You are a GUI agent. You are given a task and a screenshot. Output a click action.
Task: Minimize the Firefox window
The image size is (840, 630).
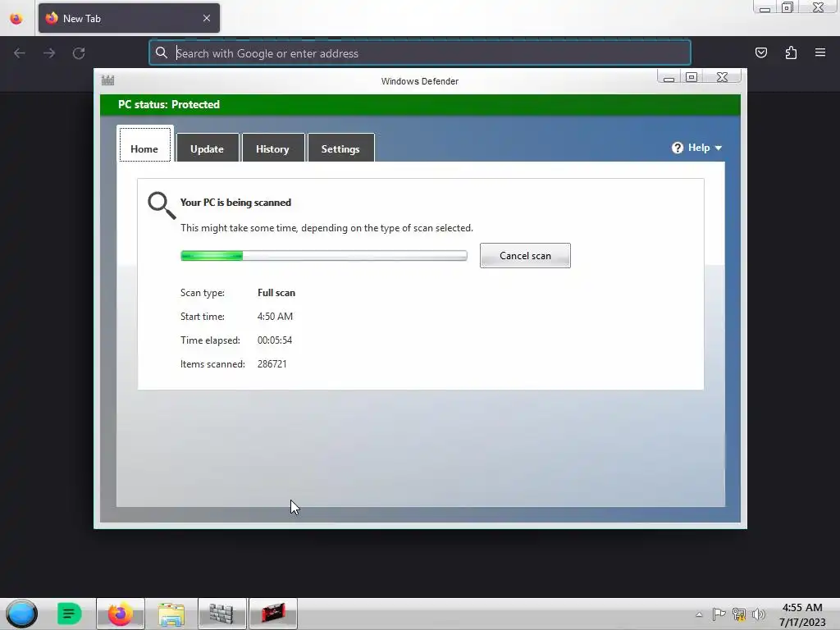pyautogui.click(x=765, y=7)
